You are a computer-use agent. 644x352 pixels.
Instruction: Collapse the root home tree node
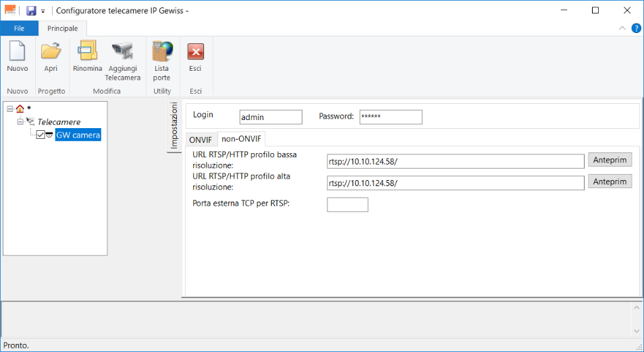(10, 109)
